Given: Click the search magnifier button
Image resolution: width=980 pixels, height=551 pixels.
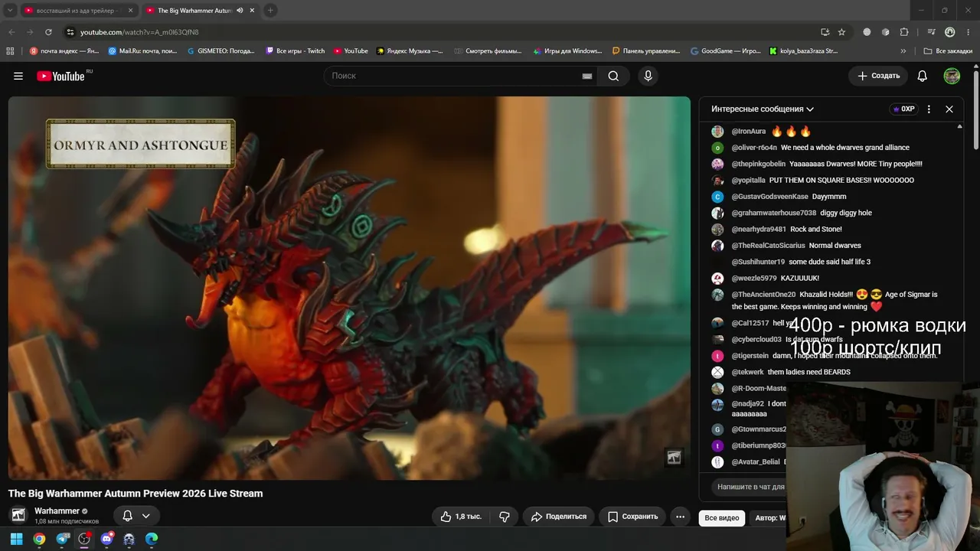Looking at the screenshot, I should [x=613, y=76].
